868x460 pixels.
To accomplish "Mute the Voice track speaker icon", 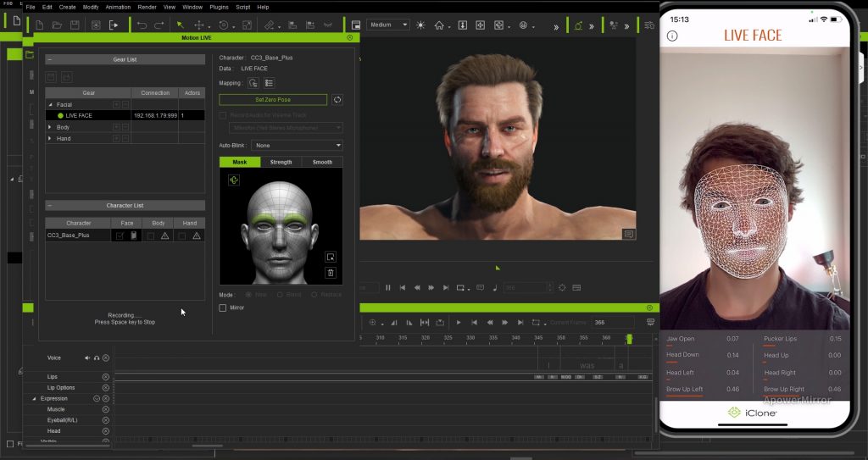I will click(x=87, y=358).
